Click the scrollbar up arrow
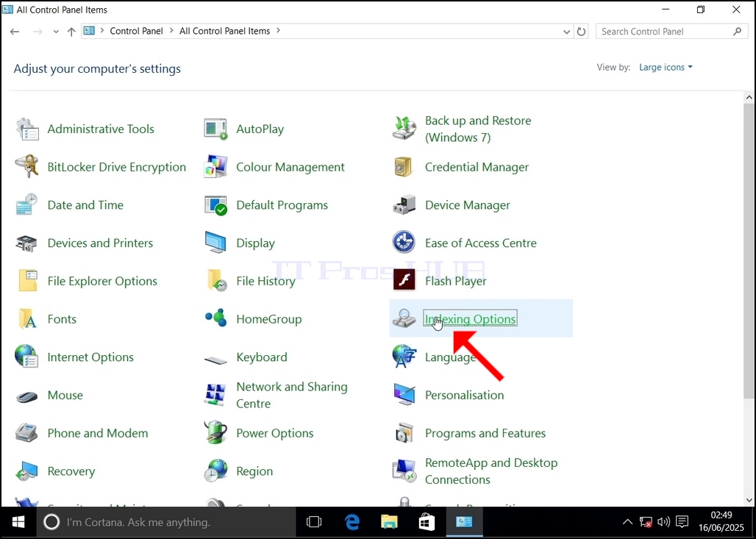Screen dimensions: 756x539 (x=749, y=97)
